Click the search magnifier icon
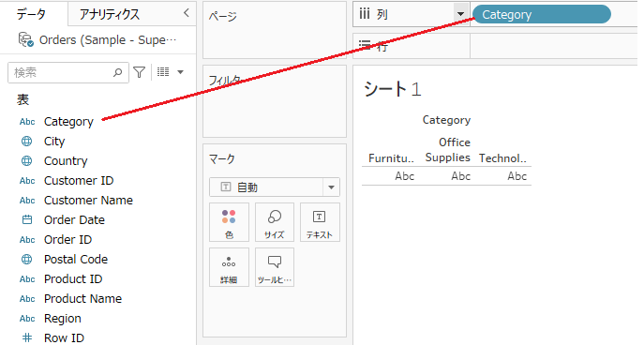This screenshot has width=644, height=345. [x=117, y=72]
